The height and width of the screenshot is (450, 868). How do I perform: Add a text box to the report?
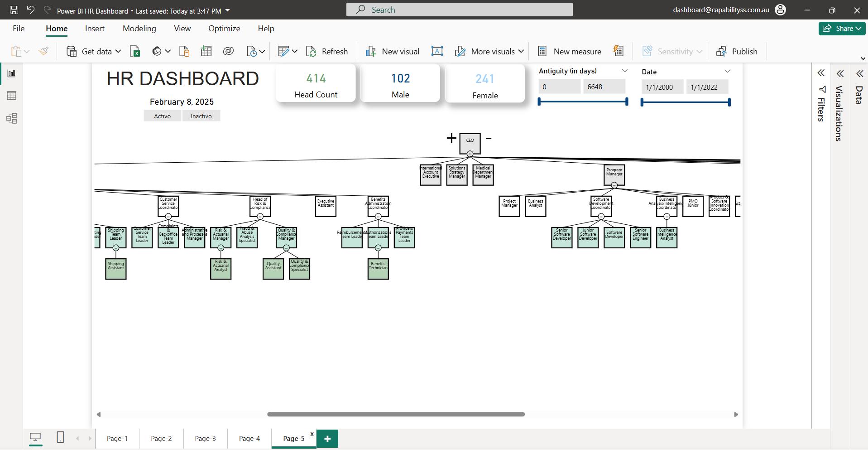[x=437, y=51]
